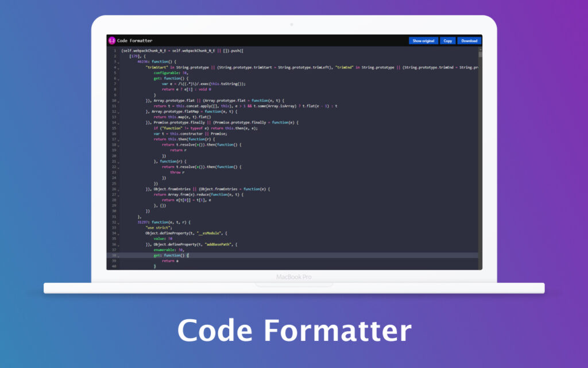588x368 pixels.
Task: Collapse code fold at line 34
Action: tap(118, 234)
